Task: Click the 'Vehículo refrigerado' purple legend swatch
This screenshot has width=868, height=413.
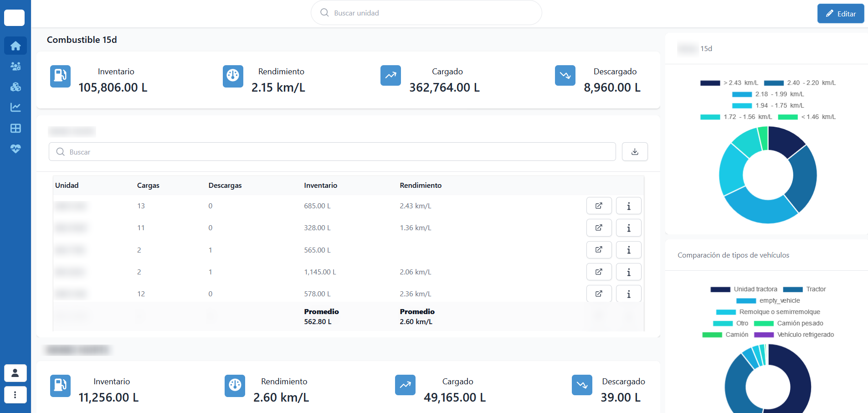Action: tap(764, 335)
